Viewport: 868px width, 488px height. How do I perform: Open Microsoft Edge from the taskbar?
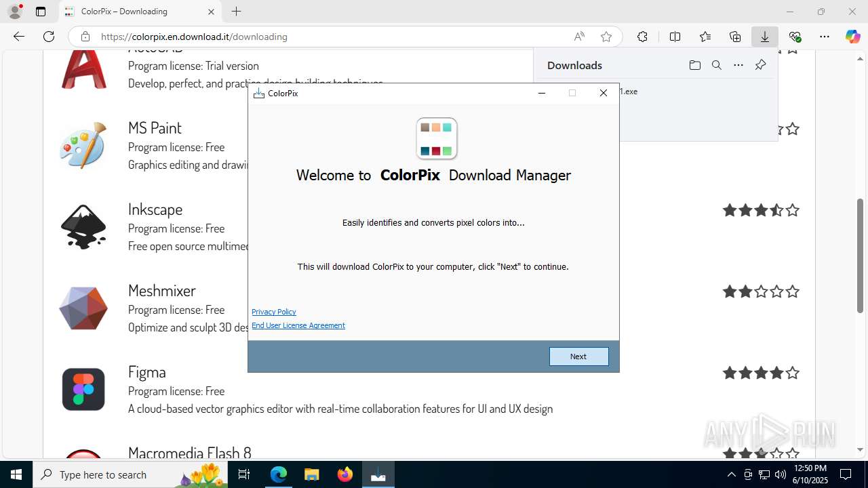pyautogui.click(x=279, y=474)
